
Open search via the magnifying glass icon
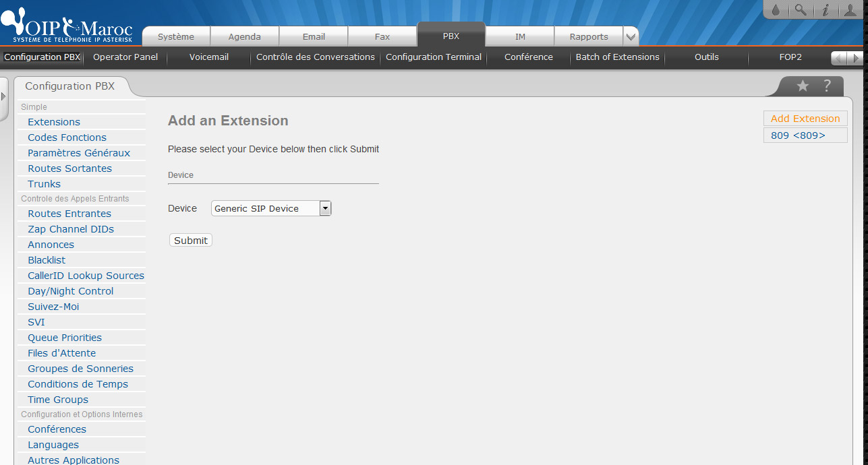pos(800,9)
